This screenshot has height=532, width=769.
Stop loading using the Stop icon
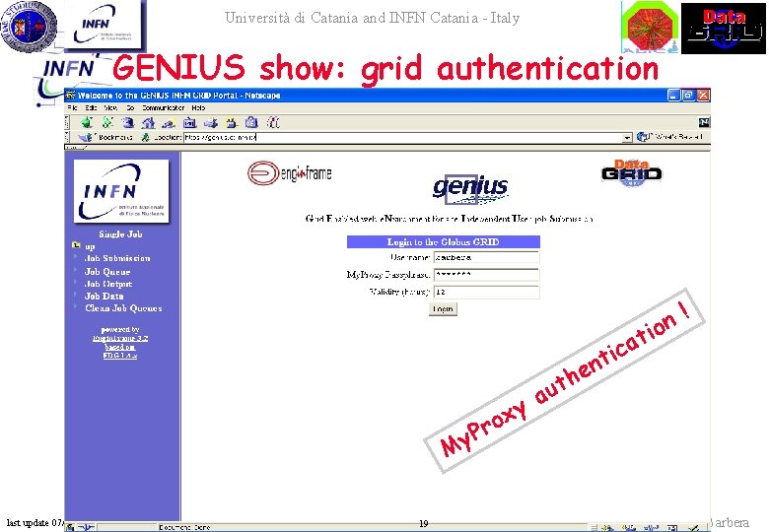273,122
